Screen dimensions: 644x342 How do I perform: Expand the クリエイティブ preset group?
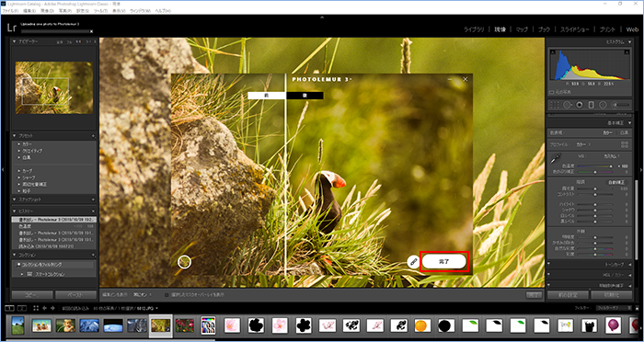[18, 151]
